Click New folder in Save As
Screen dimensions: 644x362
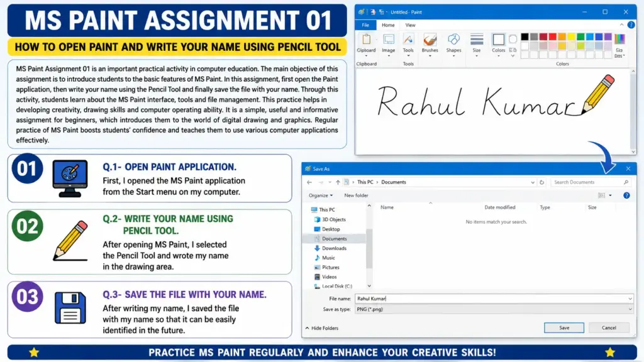356,195
